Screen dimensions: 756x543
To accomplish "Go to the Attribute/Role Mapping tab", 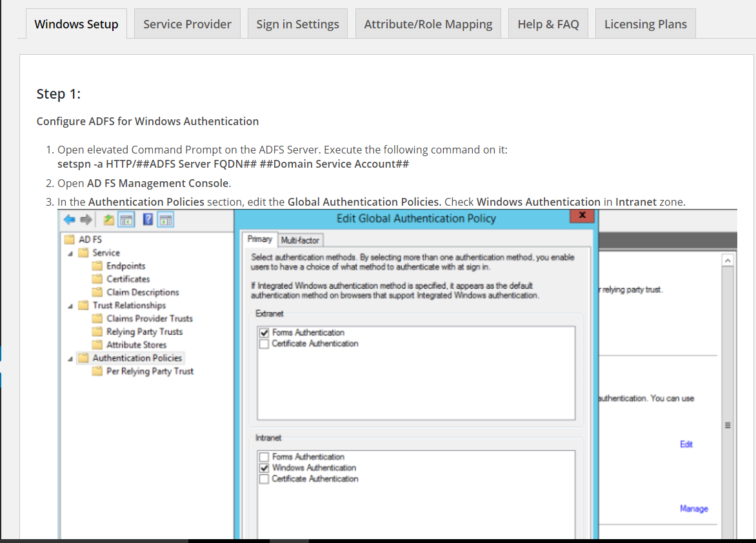I will [428, 24].
